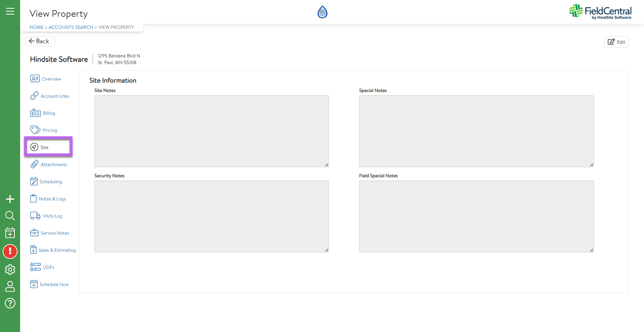Click the HOME breadcrumb link
The width and height of the screenshot is (644, 332).
click(37, 27)
